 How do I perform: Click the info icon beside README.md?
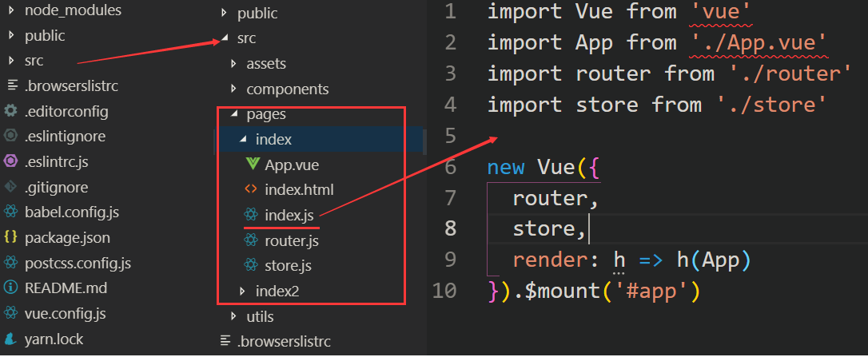pos(11,288)
